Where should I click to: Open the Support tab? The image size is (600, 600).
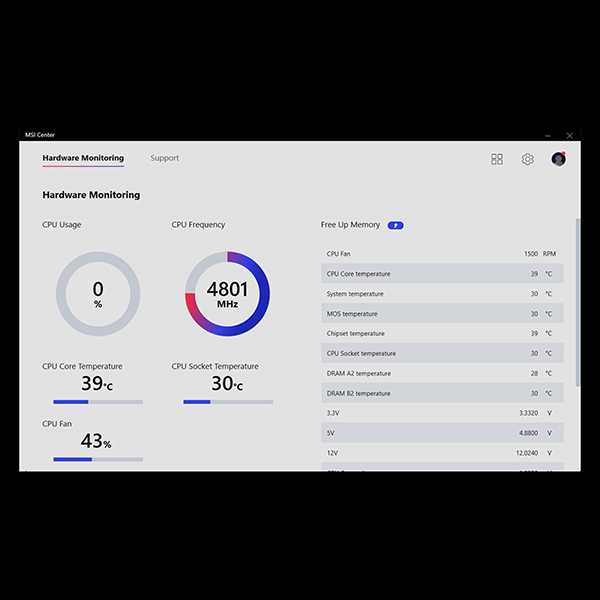tap(165, 158)
